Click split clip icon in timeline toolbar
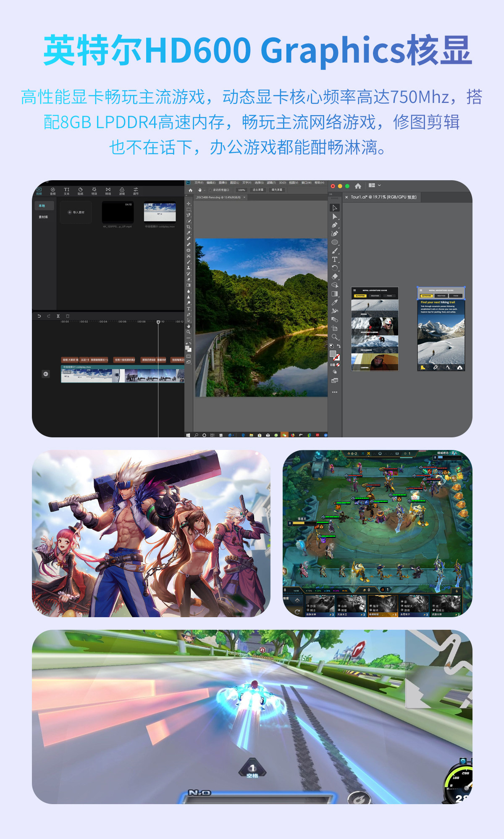 58,316
